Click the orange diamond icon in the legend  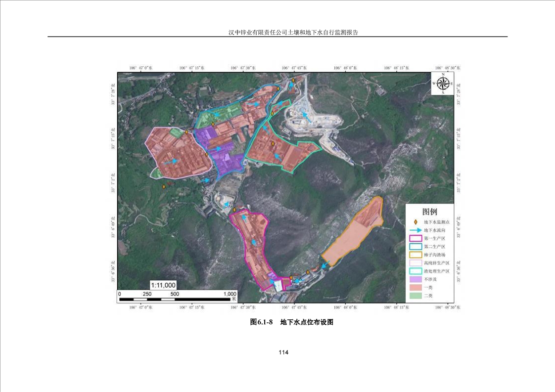[416, 222]
